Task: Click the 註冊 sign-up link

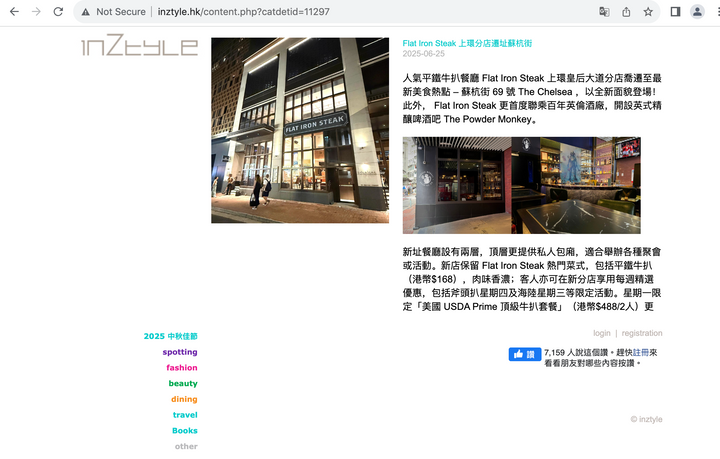Action: (x=641, y=353)
